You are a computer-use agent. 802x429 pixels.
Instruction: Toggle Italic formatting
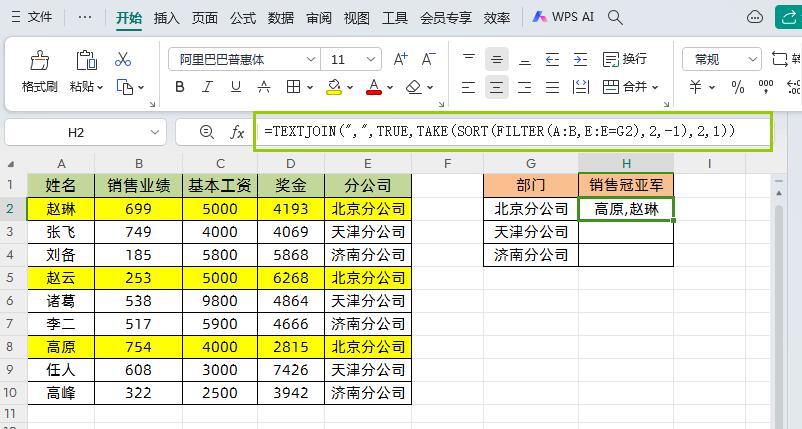pyautogui.click(x=207, y=87)
